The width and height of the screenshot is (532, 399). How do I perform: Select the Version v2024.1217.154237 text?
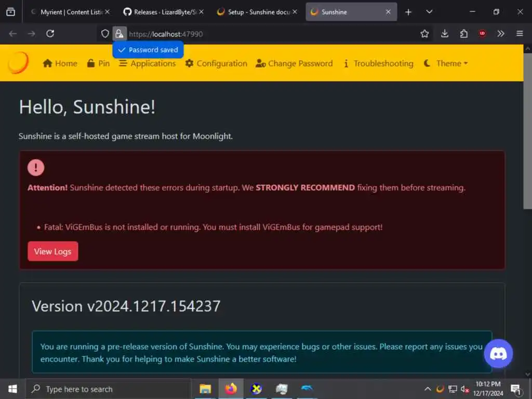pyautogui.click(x=126, y=306)
